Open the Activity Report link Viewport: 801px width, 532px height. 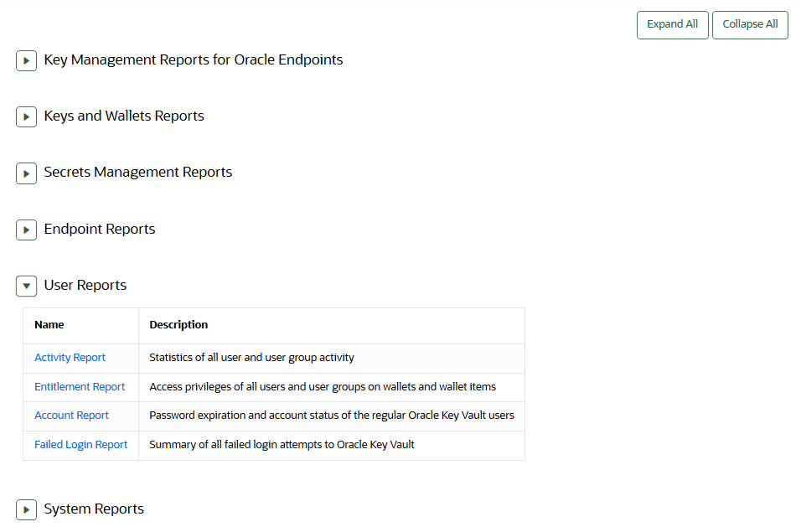point(70,357)
